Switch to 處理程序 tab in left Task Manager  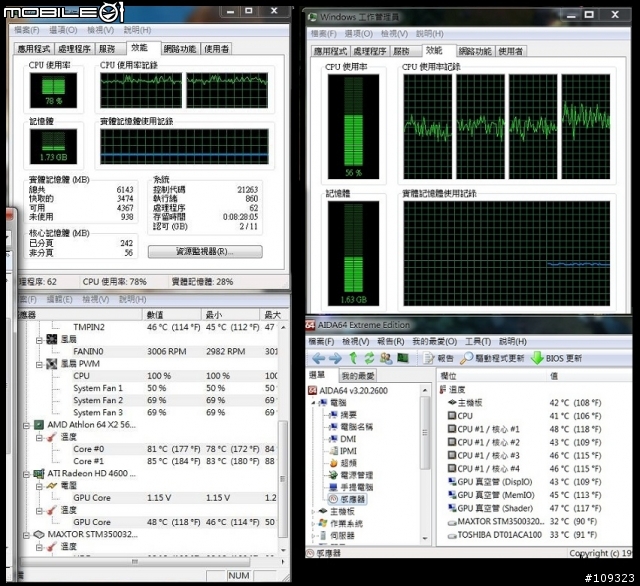point(75,48)
